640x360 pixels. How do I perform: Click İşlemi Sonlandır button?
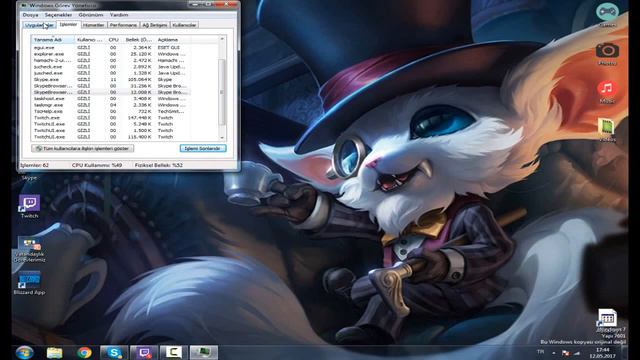[203, 148]
